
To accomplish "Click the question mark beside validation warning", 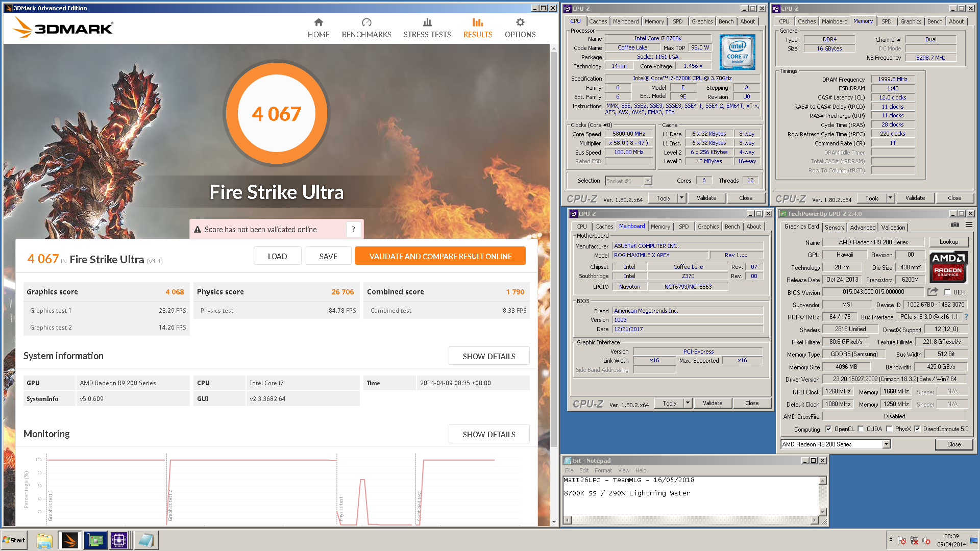I will pos(353,229).
